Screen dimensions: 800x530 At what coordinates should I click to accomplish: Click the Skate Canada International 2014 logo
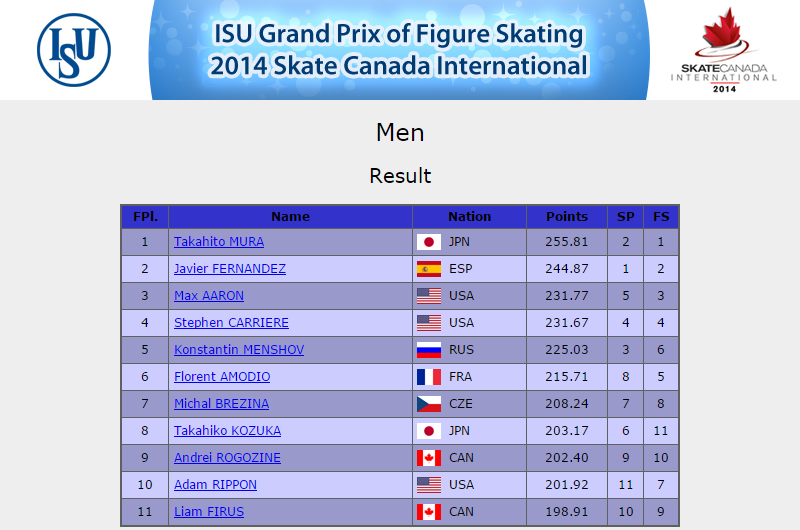[x=723, y=50]
